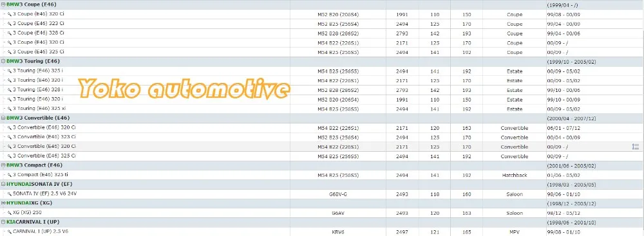Collapse the BMW 3 Compact (E46) group
The width and height of the screenshot is (644, 236).
tap(3, 165)
